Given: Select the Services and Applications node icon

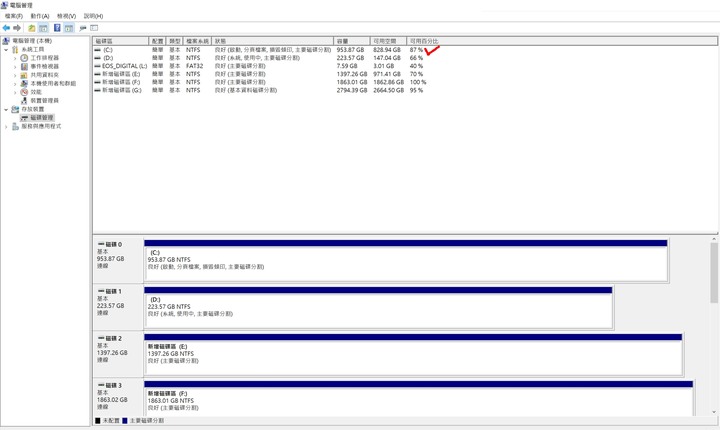Looking at the screenshot, I should click(x=15, y=126).
